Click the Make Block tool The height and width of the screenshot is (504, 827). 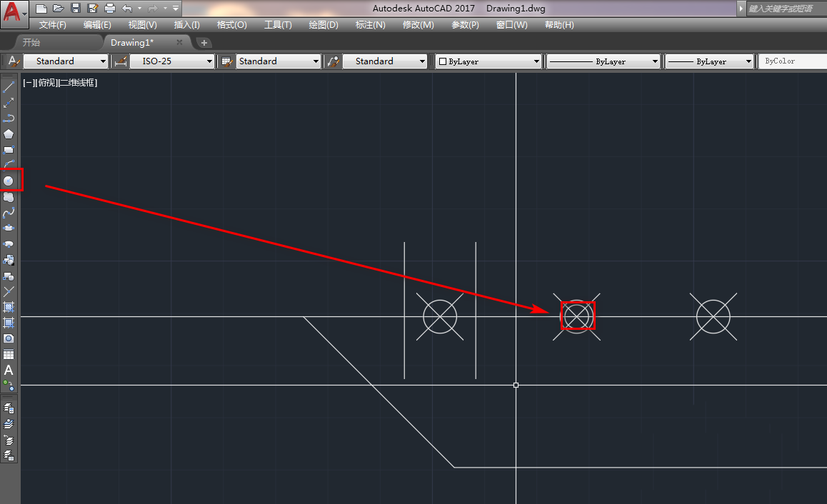coord(9,276)
